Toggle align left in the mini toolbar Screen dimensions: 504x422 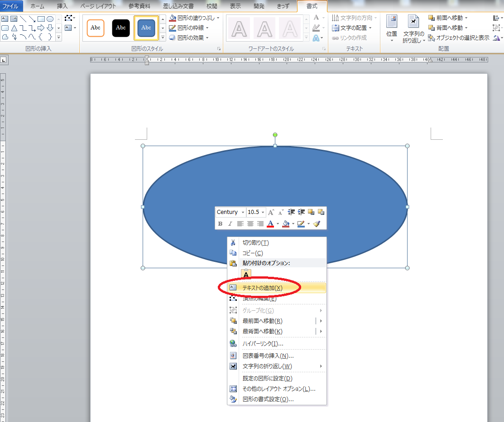click(x=240, y=224)
